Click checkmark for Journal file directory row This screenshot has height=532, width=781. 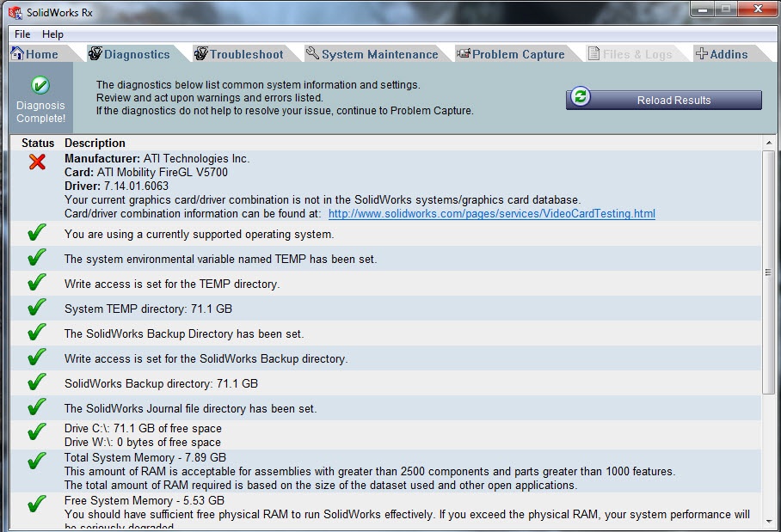37,407
